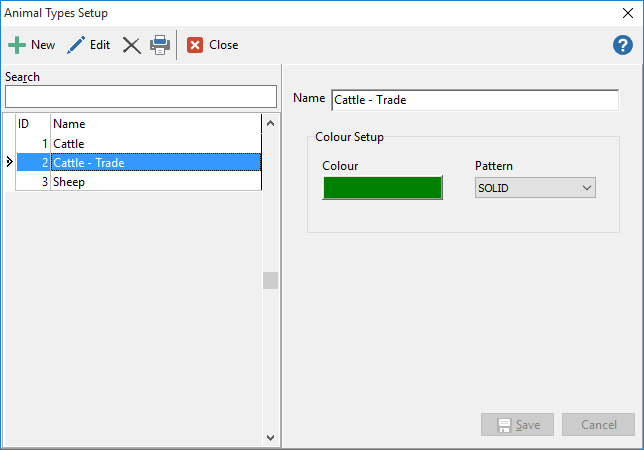Click the Name text box with Cattle - Trade
The height and width of the screenshot is (450, 644).
point(475,100)
